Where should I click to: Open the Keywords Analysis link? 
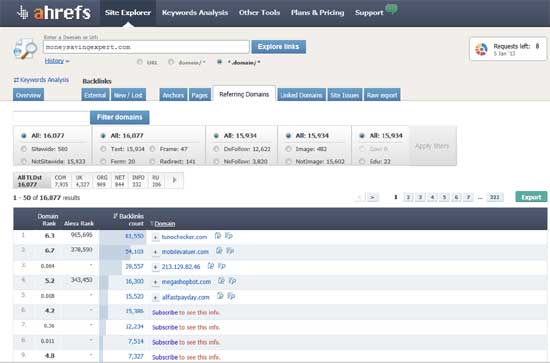click(x=41, y=80)
